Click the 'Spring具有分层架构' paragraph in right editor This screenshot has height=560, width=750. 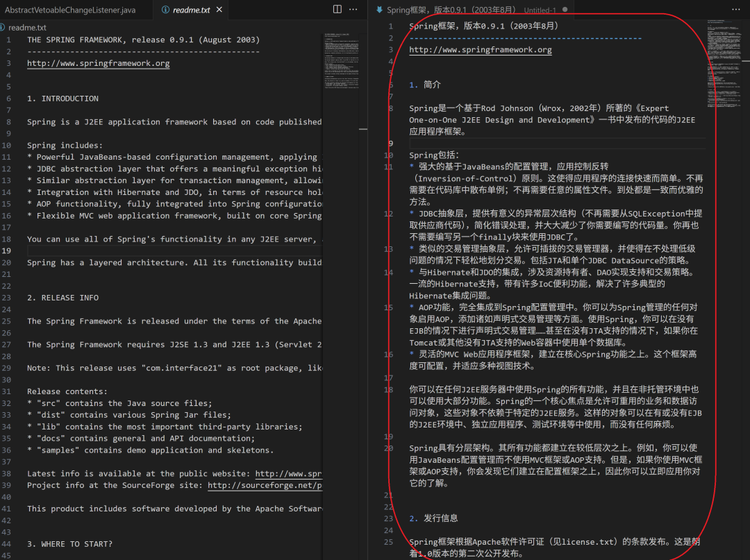[x=556, y=466]
